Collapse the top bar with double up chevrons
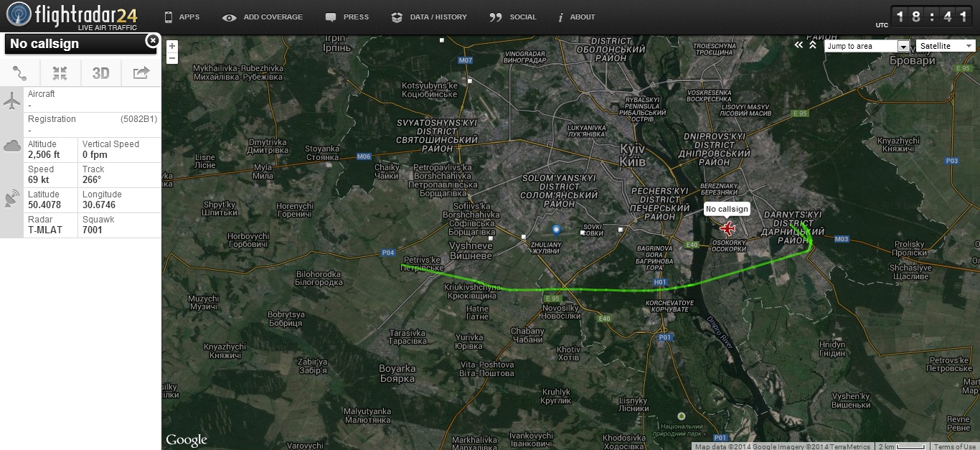980x450 pixels. [x=813, y=45]
